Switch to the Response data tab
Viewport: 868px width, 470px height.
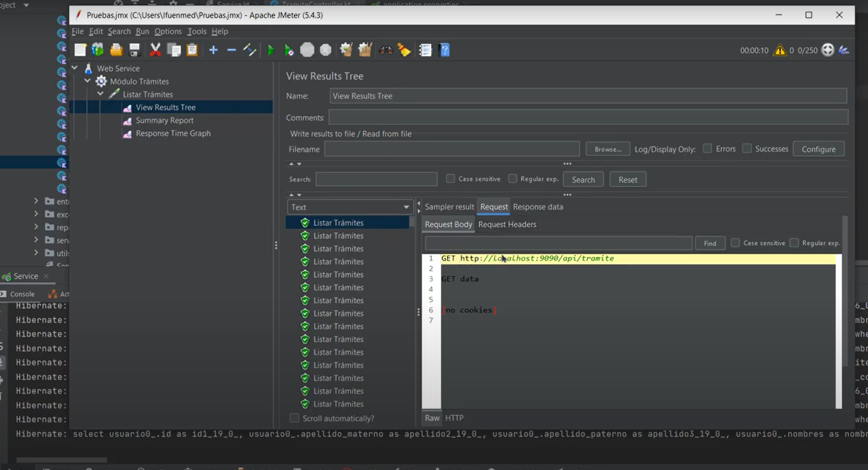(x=538, y=207)
